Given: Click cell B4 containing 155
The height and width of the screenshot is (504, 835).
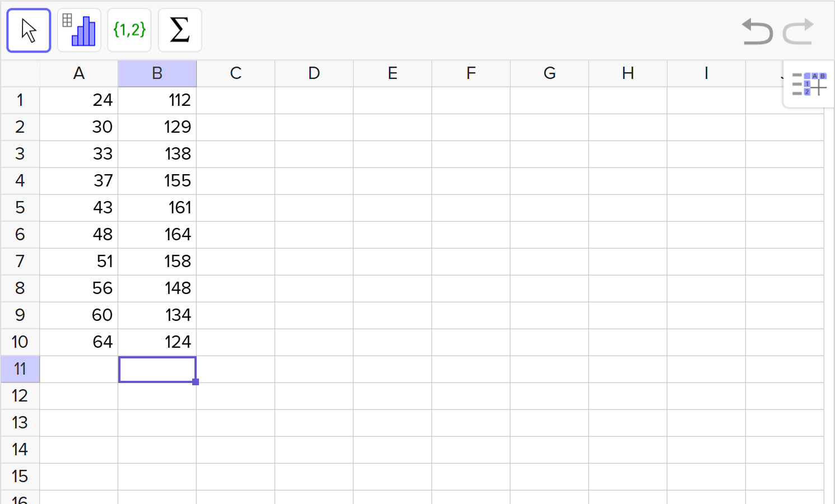Looking at the screenshot, I should 157,181.
